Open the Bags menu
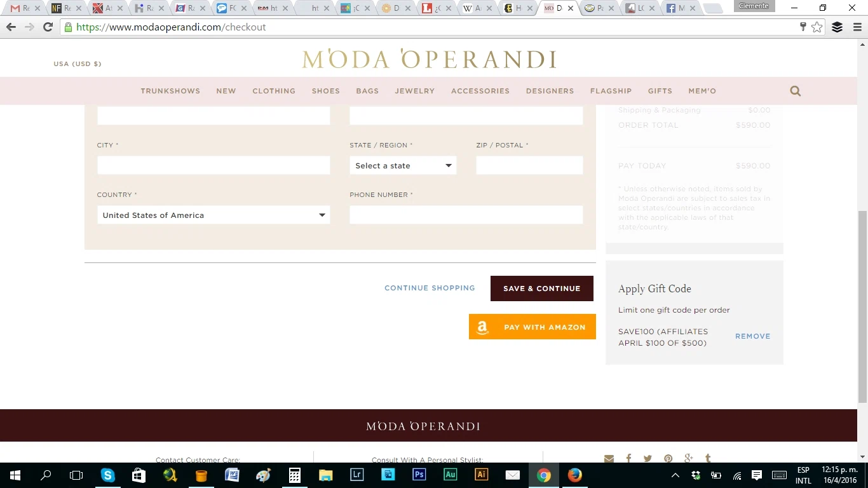 [367, 91]
